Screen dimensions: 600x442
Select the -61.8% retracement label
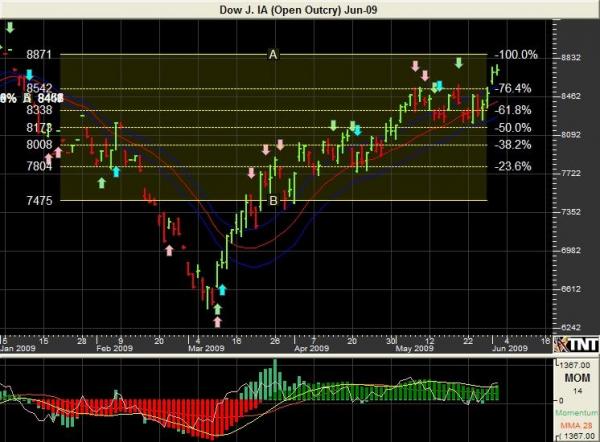click(x=516, y=110)
